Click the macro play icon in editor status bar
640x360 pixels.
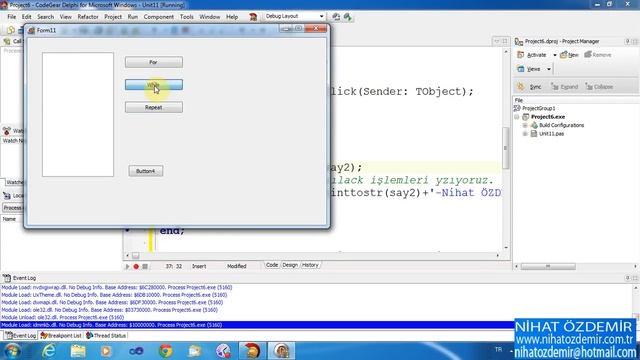[127, 267]
